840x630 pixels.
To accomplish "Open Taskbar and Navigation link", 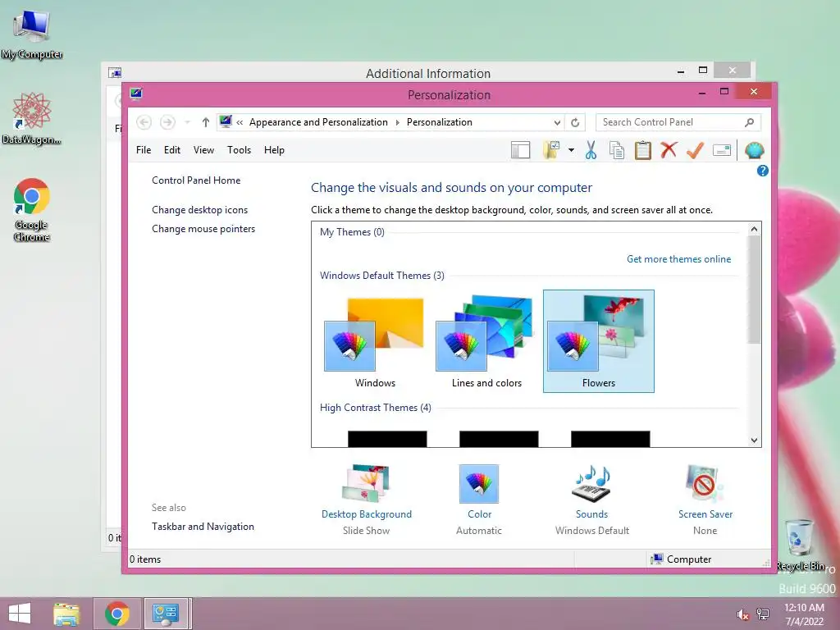I will click(203, 527).
